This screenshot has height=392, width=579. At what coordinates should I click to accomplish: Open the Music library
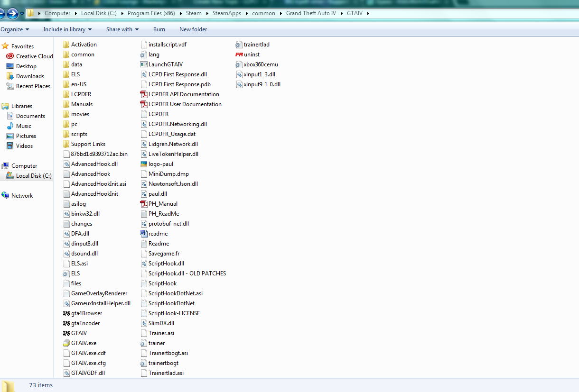pyautogui.click(x=19, y=126)
